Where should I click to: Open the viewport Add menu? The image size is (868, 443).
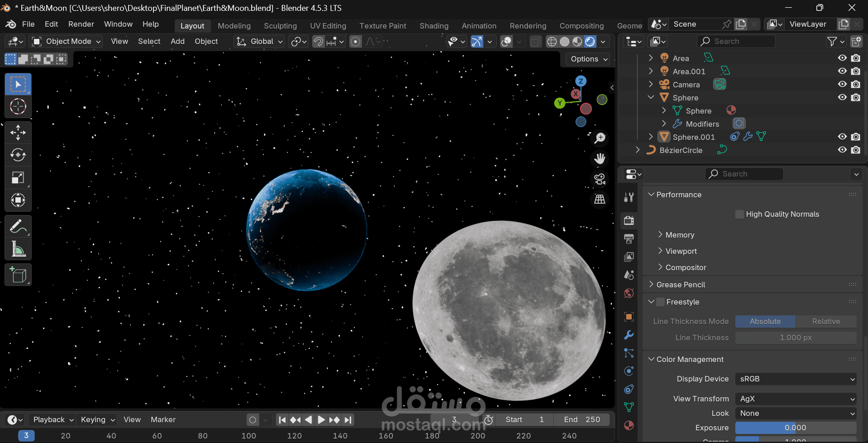pyautogui.click(x=177, y=42)
